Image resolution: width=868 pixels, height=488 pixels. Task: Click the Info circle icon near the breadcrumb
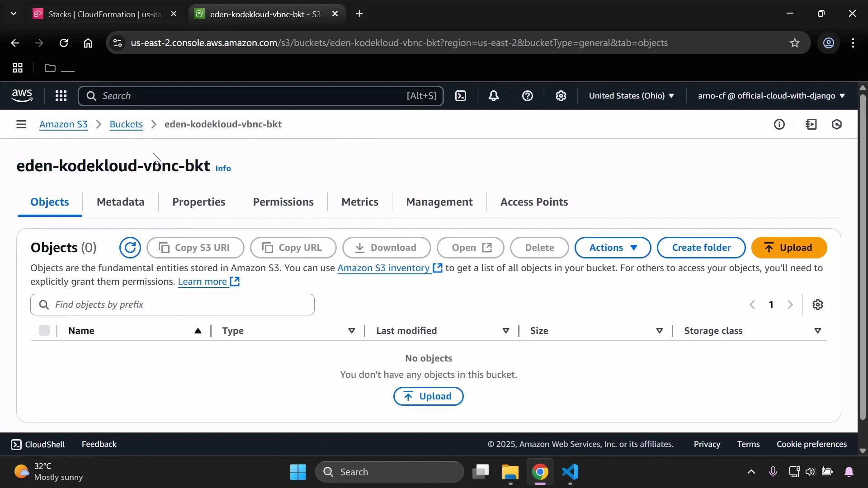(x=779, y=124)
